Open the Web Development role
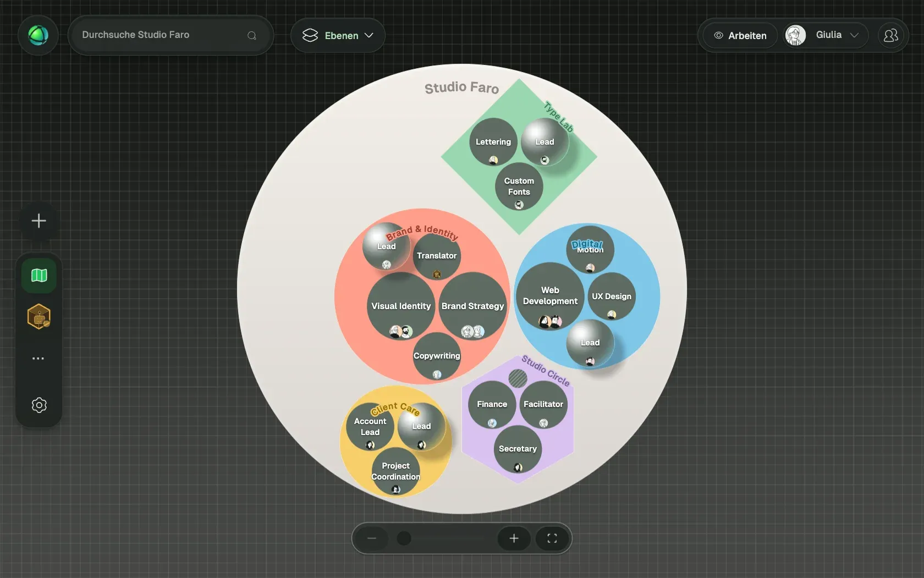The width and height of the screenshot is (924, 578). coord(550,296)
